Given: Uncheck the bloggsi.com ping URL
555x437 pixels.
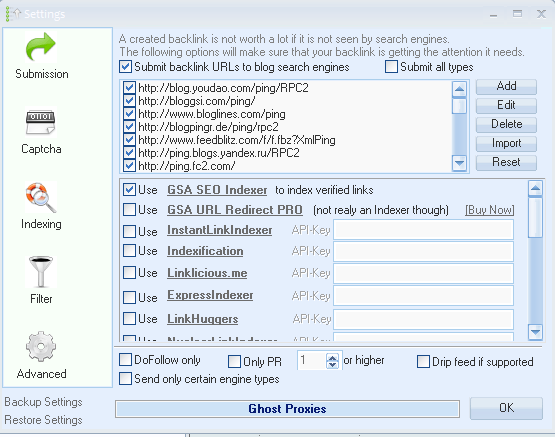Looking at the screenshot, I should coord(129,101).
